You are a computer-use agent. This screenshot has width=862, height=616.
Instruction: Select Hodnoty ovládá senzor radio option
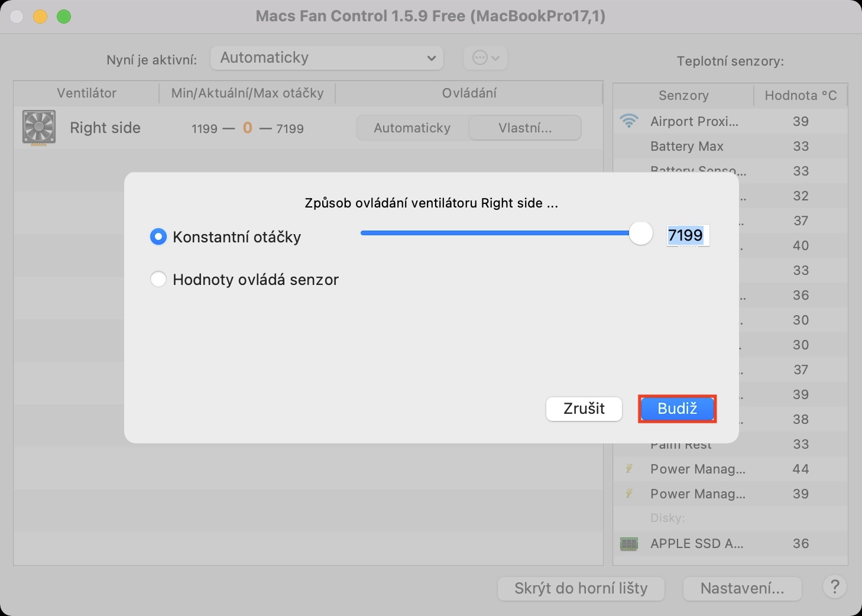coord(158,280)
